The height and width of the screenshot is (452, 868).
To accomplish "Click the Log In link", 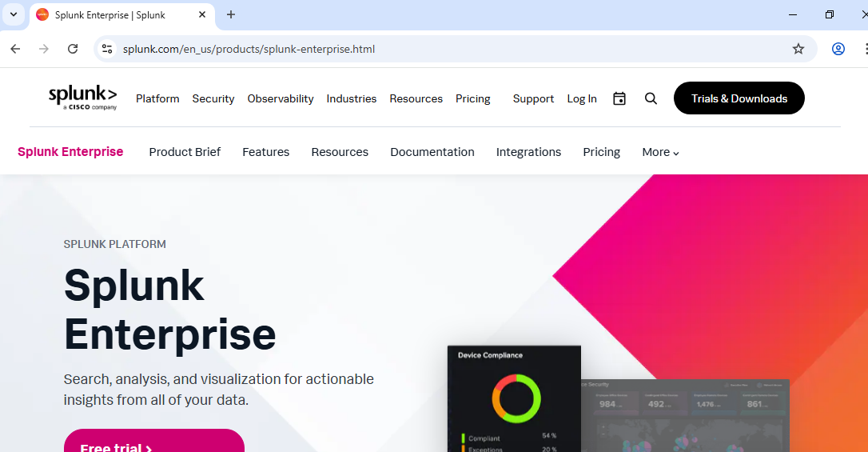I will [x=582, y=98].
